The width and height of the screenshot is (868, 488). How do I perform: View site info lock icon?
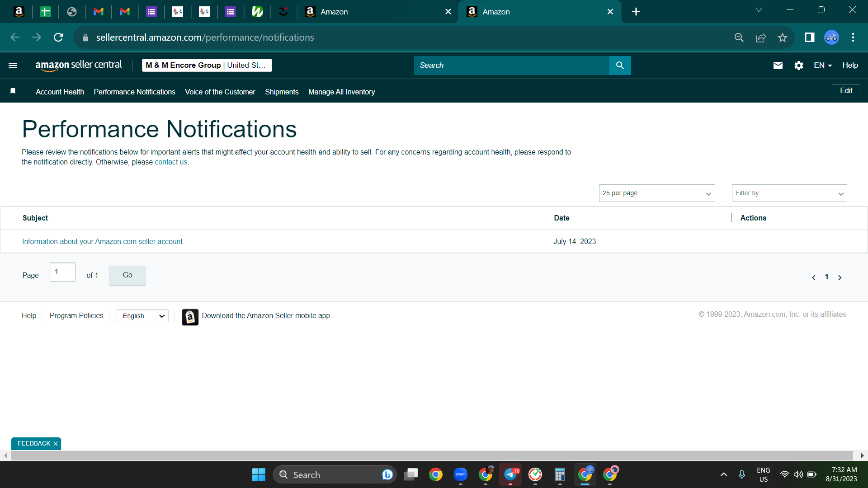point(85,38)
